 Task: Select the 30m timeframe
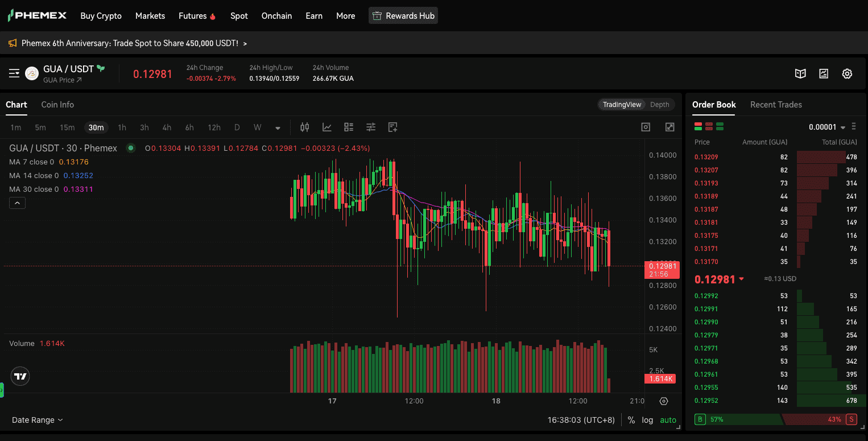[x=96, y=127]
